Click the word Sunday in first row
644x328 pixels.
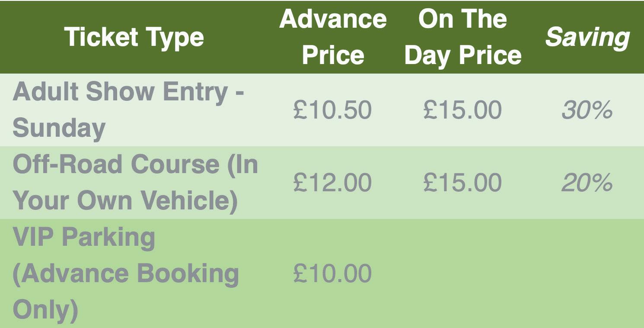(59, 128)
